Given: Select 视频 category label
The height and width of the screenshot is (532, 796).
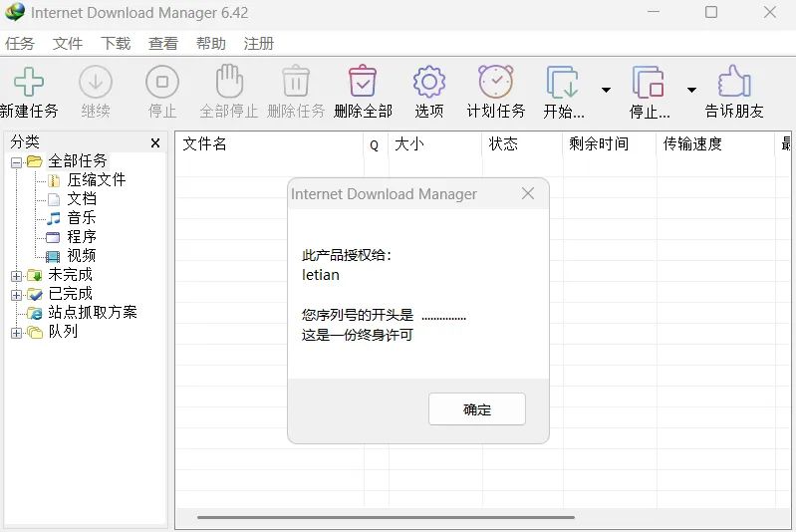Looking at the screenshot, I should click(x=82, y=255).
